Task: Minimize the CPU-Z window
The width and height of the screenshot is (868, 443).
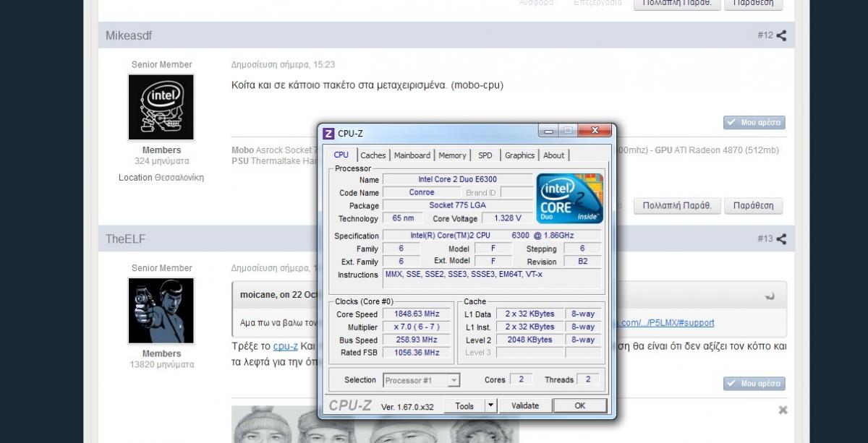Action: click(x=549, y=131)
